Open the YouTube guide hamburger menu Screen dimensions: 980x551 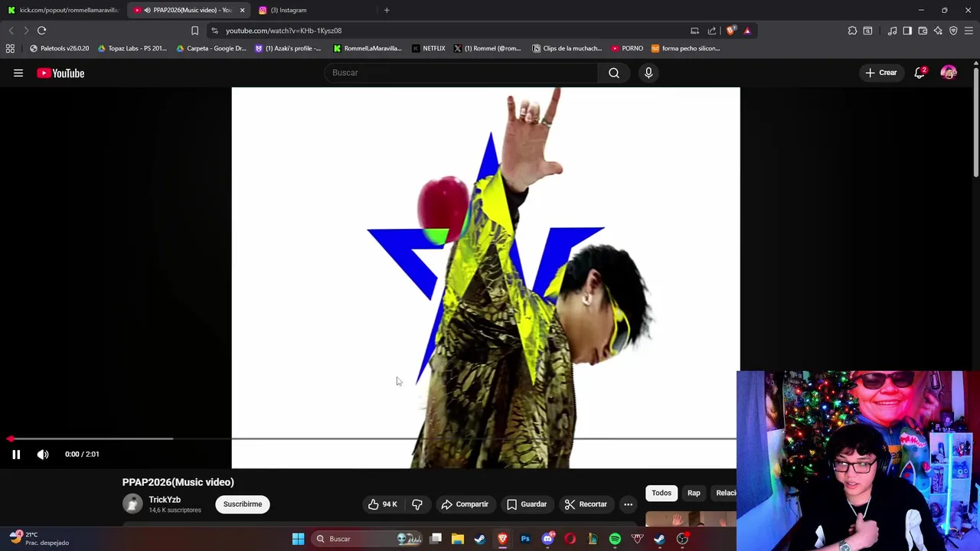click(x=18, y=73)
